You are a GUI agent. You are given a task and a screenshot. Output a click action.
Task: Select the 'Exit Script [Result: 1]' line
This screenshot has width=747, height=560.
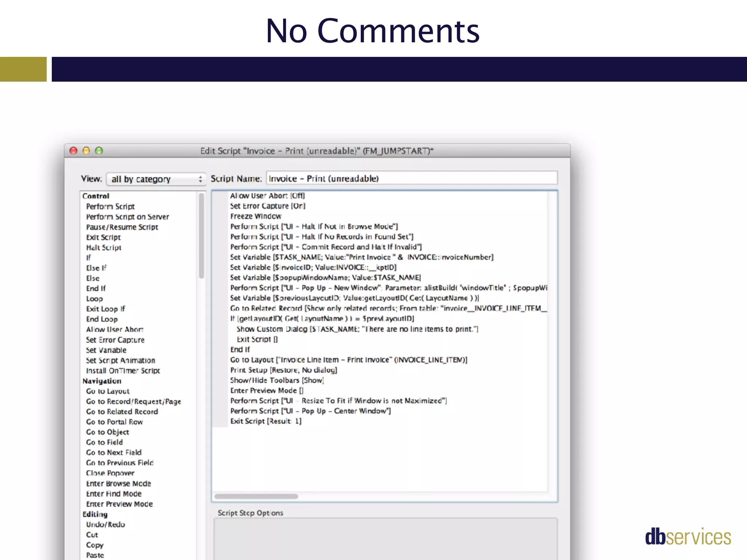coord(266,421)
